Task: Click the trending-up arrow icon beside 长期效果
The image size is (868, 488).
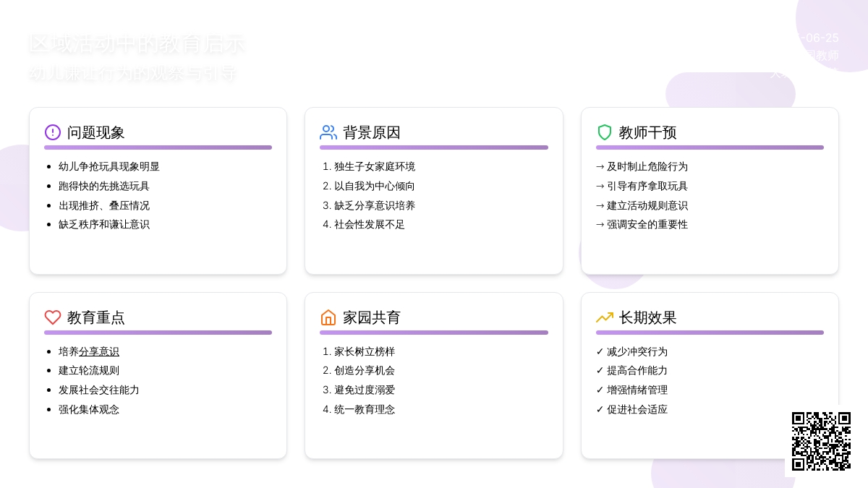Action: point(605,317)
